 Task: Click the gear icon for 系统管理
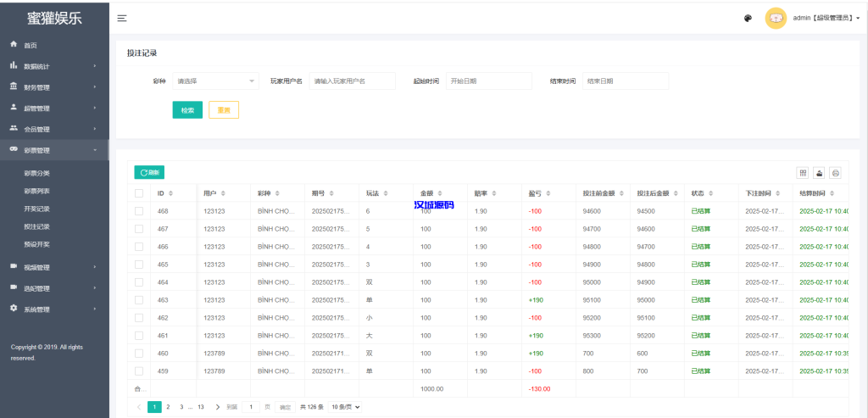click(x=14, y=309)
